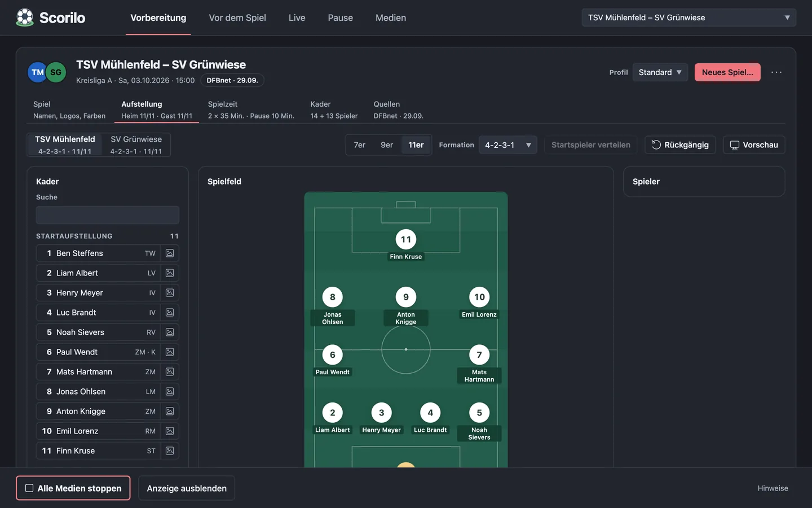This screenshot has height=508, width=812.
Task: Select the TM team badge
Action: 38,72
